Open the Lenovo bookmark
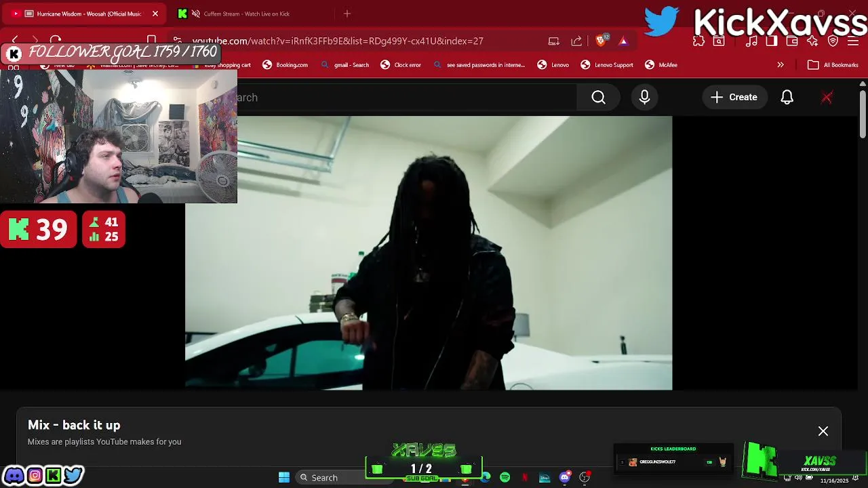 pyautogui.click(x=553, y=65)
